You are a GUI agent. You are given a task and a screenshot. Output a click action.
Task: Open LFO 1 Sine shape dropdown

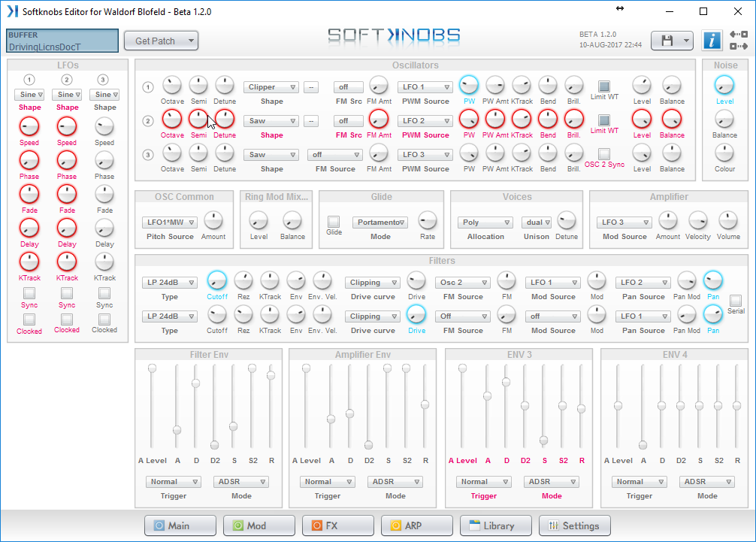[x=29, y=95]
